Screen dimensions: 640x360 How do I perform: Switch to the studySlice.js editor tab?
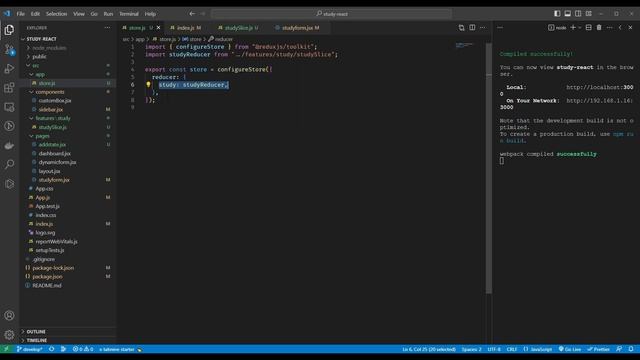click(239, 28)
